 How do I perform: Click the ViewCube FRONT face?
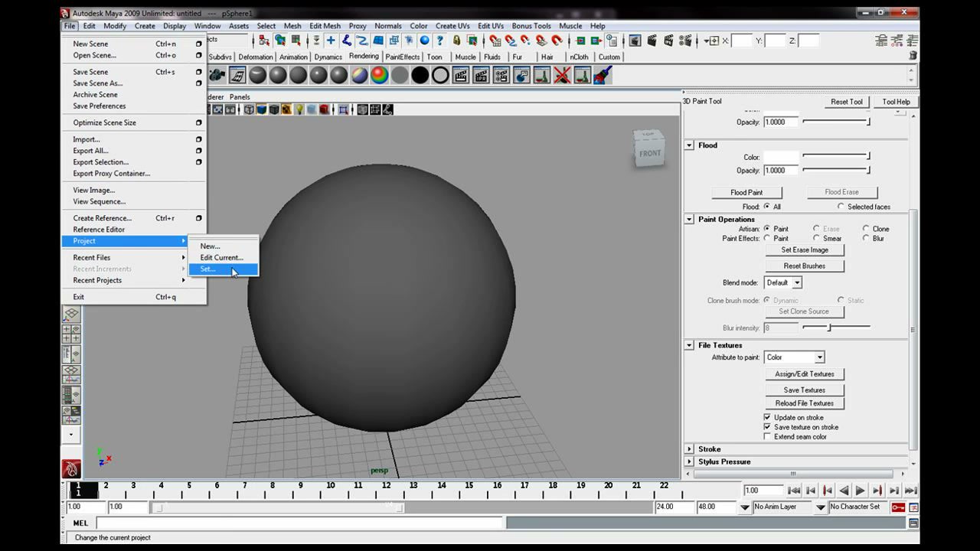pos(650,153)
